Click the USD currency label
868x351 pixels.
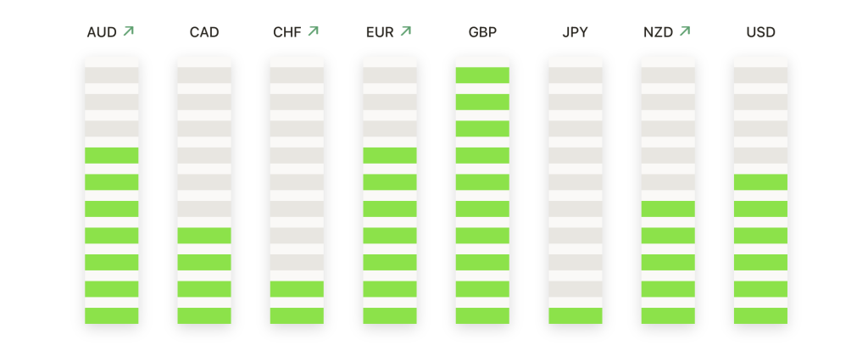click(760, 33)
